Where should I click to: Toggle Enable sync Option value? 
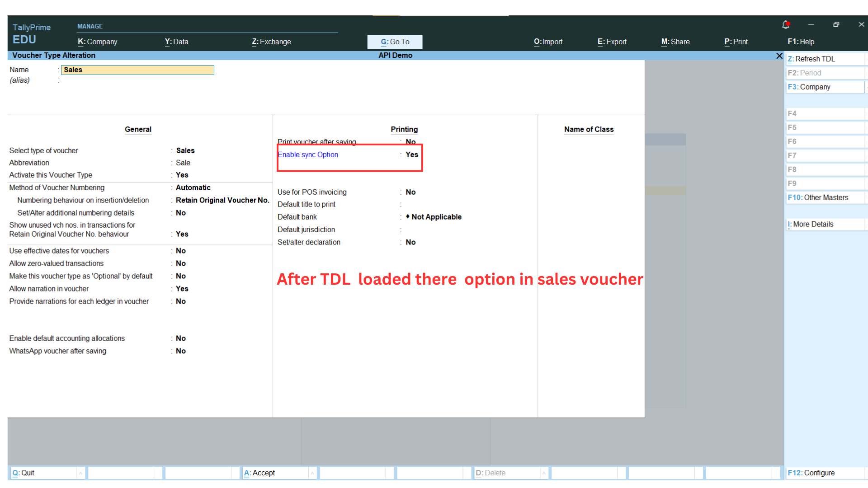[x=411, y=155]
